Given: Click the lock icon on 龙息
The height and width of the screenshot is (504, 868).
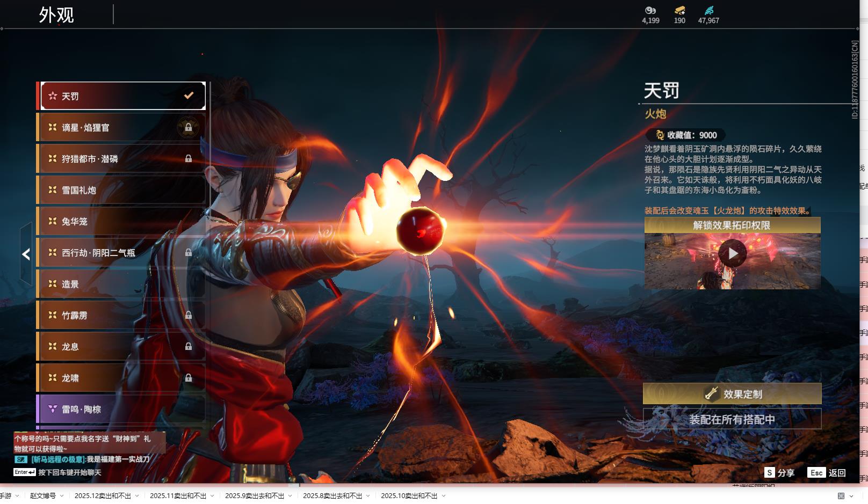Looking at the screenshot, I should [189, 346].
